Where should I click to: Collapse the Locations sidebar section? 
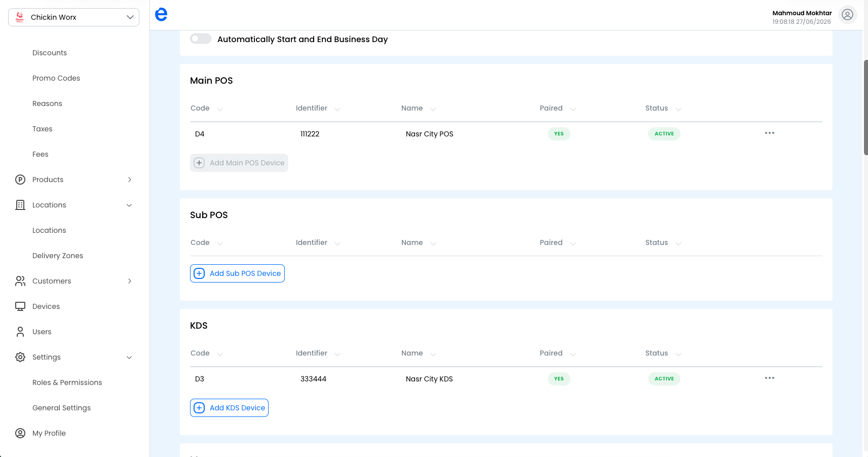coord(129,205)
